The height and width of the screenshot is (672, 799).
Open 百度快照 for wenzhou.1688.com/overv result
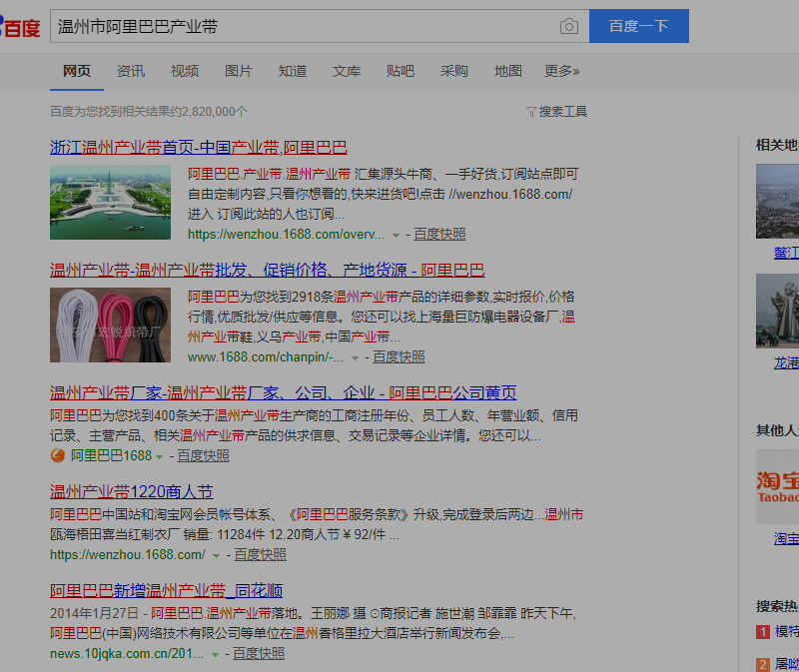[439, 235]
